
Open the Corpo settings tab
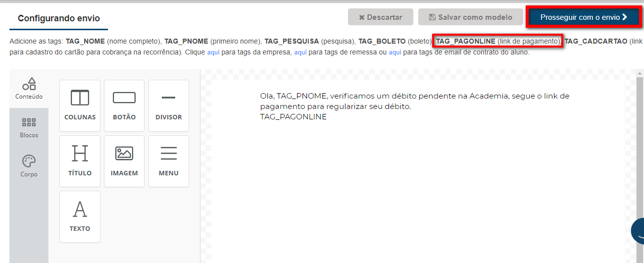tap(29, 166)
